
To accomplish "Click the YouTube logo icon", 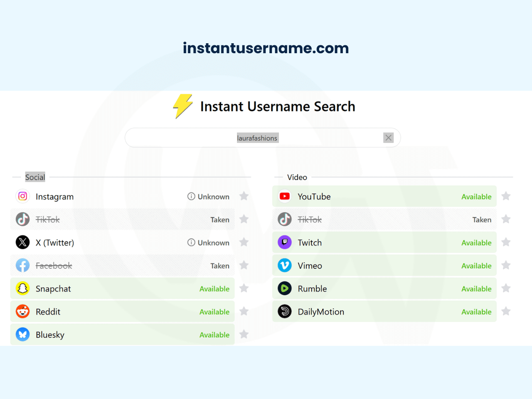I will coord(285,196).
